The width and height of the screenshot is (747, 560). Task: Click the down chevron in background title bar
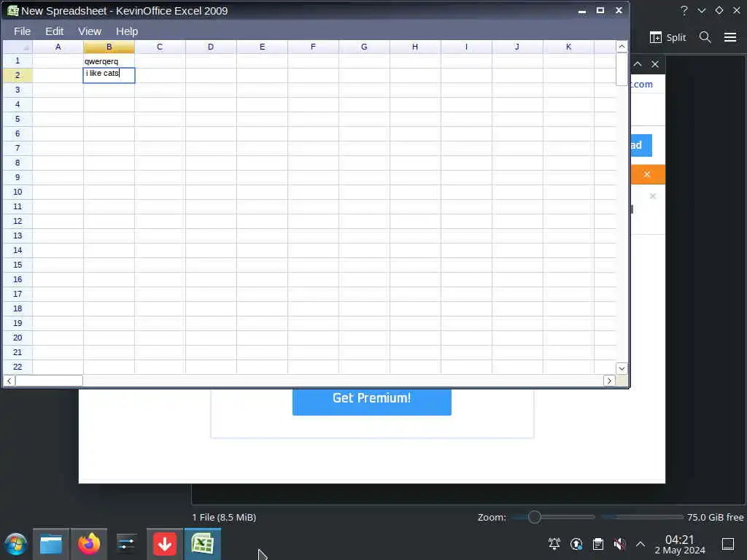click(702, 10)
